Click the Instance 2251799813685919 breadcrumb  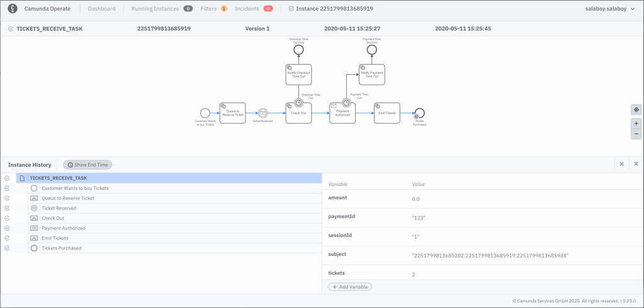coord(331,8)
